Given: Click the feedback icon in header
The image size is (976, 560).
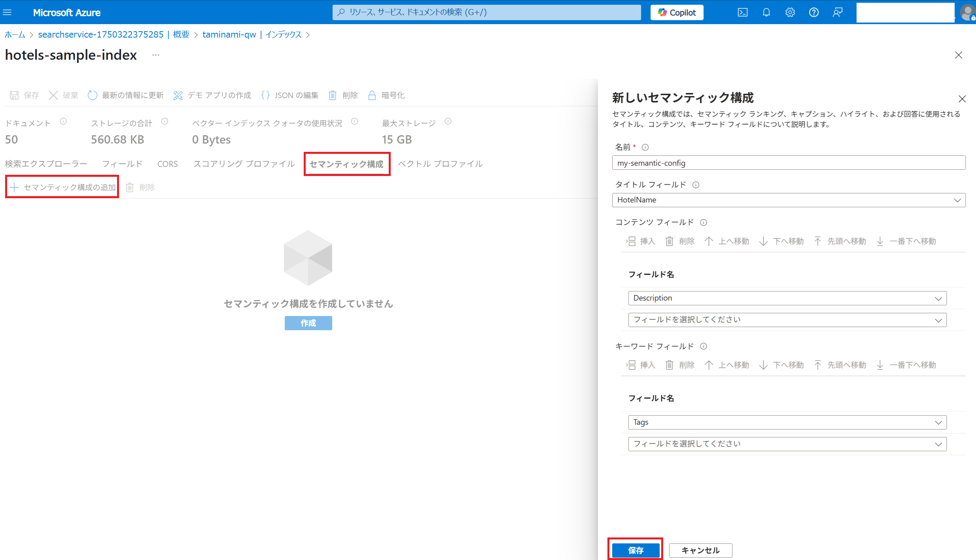Looking at the screenshot, I should point(837,12).
